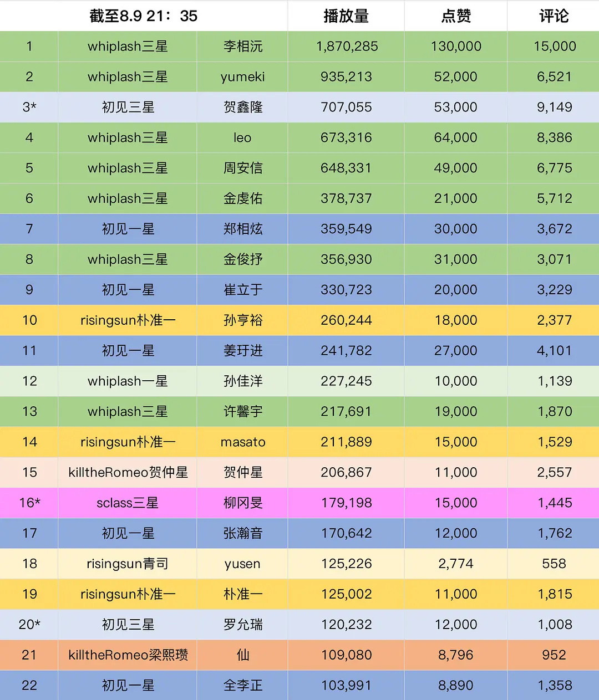Click rank cell 20*
599x700 pixels.
click(x=29, y=625)
